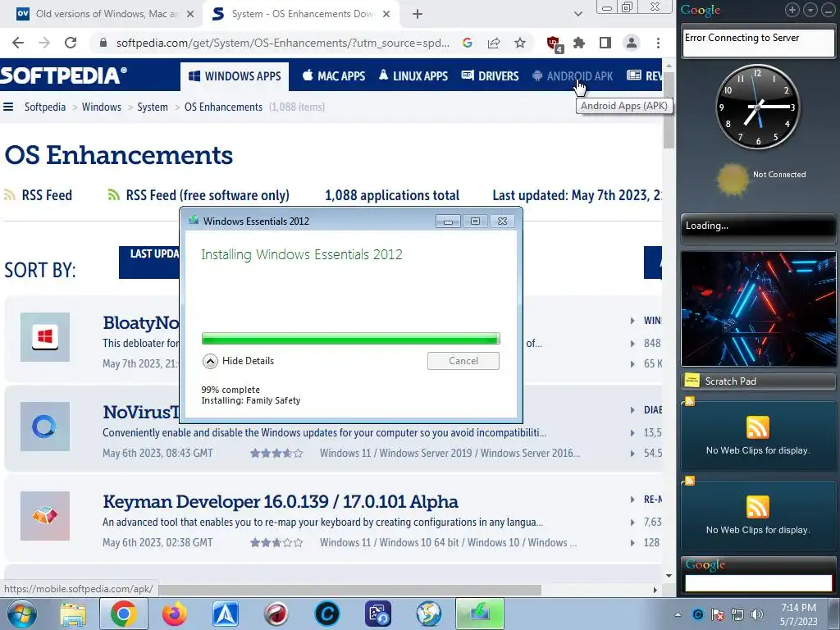Click the NoVirusThanks app thumbnail
This screenshot has height=630, width=840.
point(45,427)
